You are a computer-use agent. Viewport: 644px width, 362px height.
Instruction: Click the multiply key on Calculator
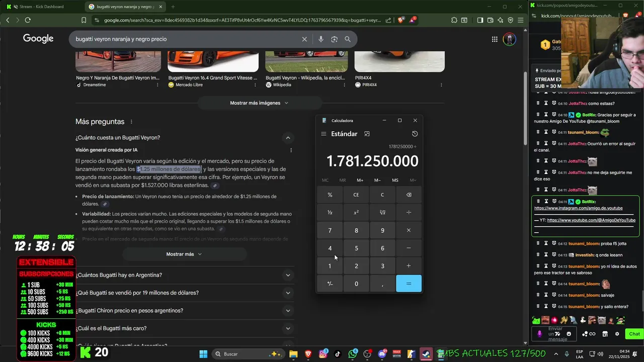pyautogui.click(x=409, y=230)
